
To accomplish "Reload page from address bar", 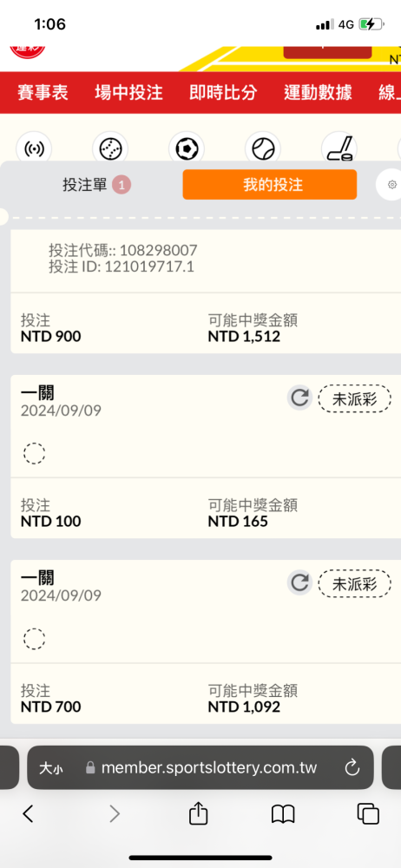I will coord(352,768).
